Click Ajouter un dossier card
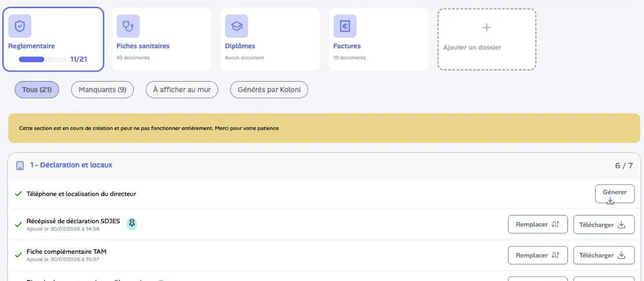Screen dimensions: 644x281 (x=487, y=39)
